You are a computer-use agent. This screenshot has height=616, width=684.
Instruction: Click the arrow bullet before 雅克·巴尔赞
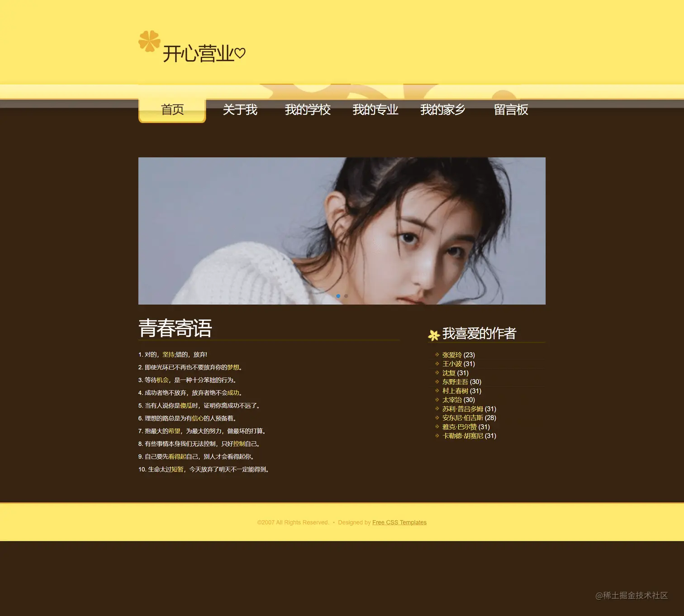(x=437, y=426)
